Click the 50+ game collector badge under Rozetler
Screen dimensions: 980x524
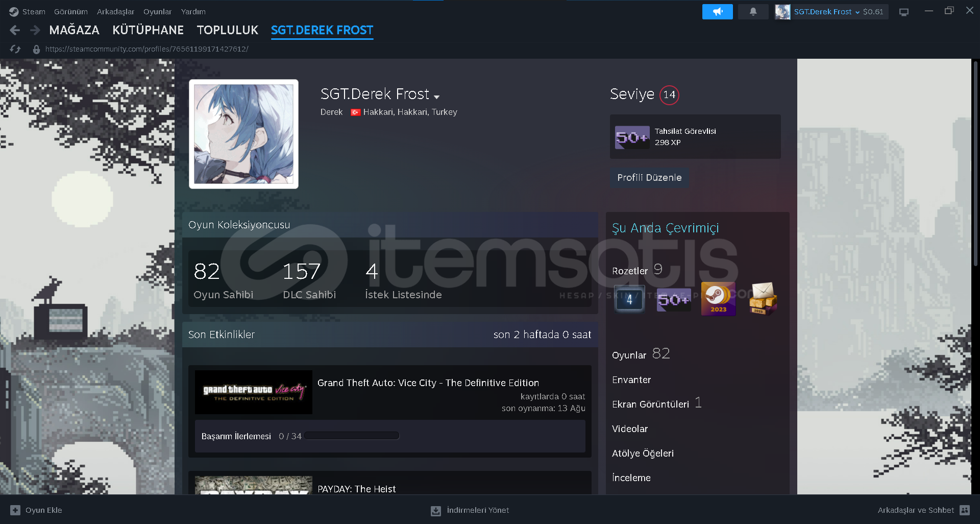pos(673,299)
